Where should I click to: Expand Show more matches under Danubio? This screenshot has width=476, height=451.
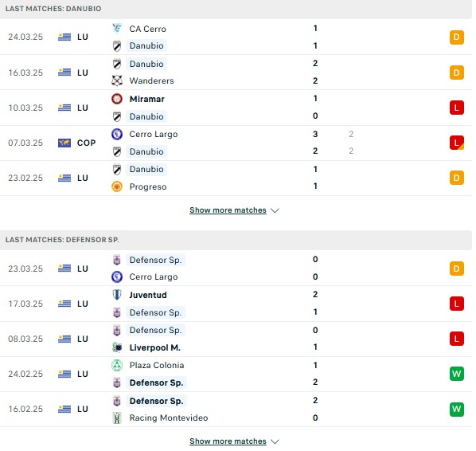228,210
